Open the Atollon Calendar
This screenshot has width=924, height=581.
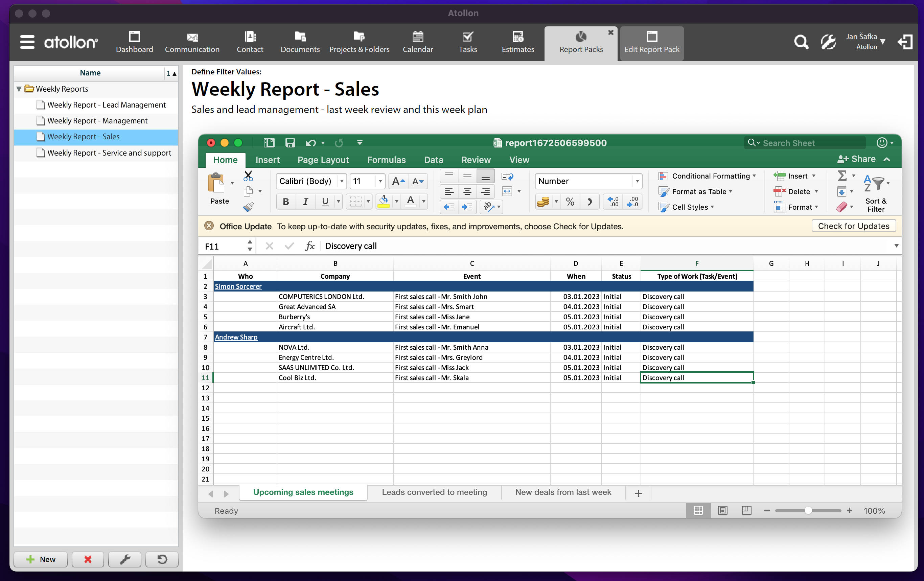click(x=418, y=42)
